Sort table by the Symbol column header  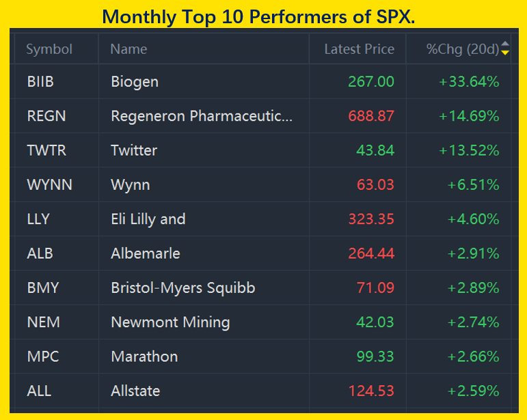[x=49, y=49]
